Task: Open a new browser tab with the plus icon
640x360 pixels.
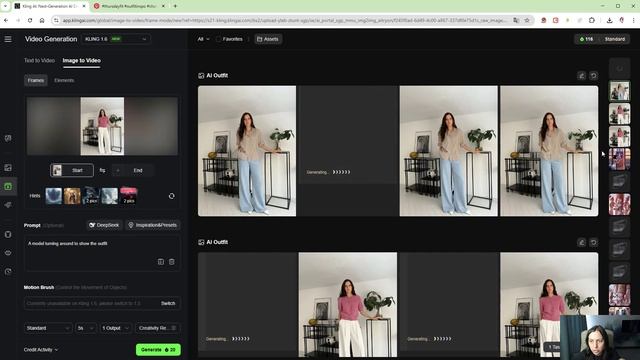Action: click(x=175, y=6)
